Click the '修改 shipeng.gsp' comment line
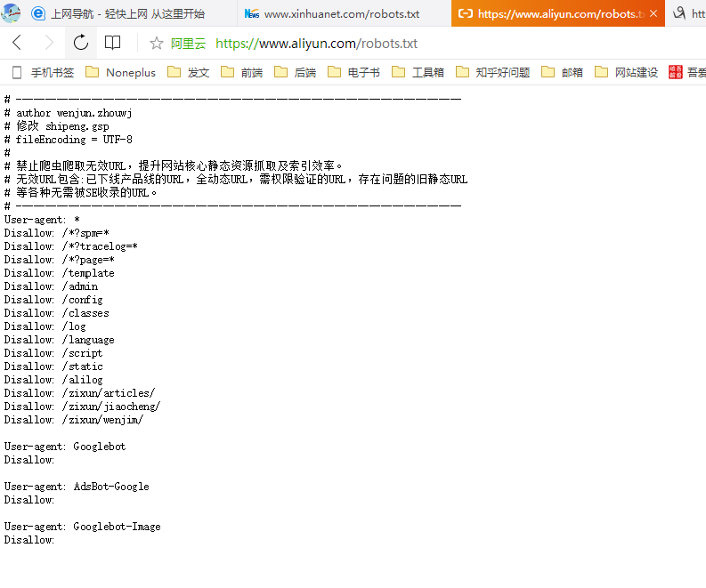The image size is (706, 588). tap(57, 126)
